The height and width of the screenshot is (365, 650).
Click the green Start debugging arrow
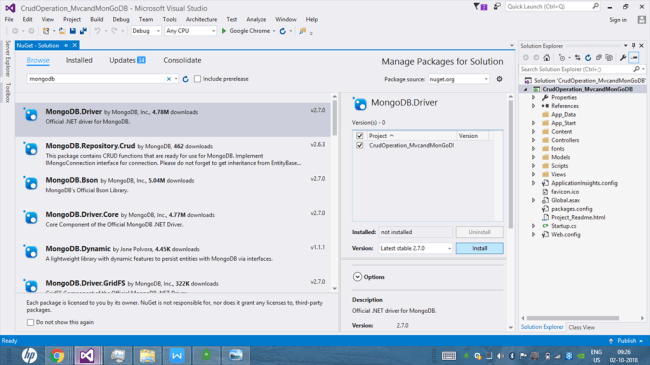click(x=224, y=31)
